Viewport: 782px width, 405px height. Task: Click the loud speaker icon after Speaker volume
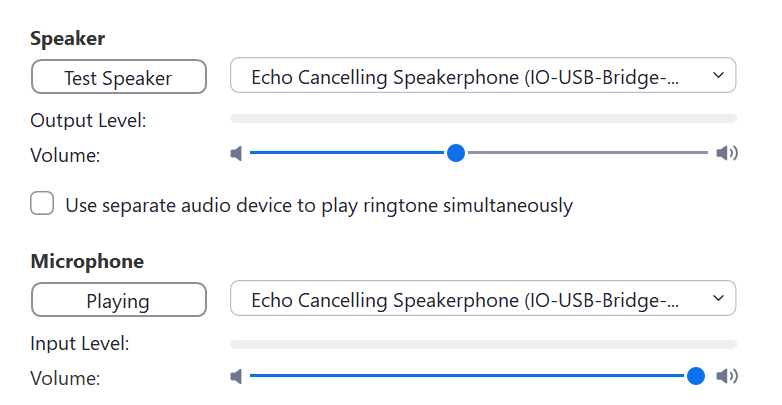tap(727, 153)
